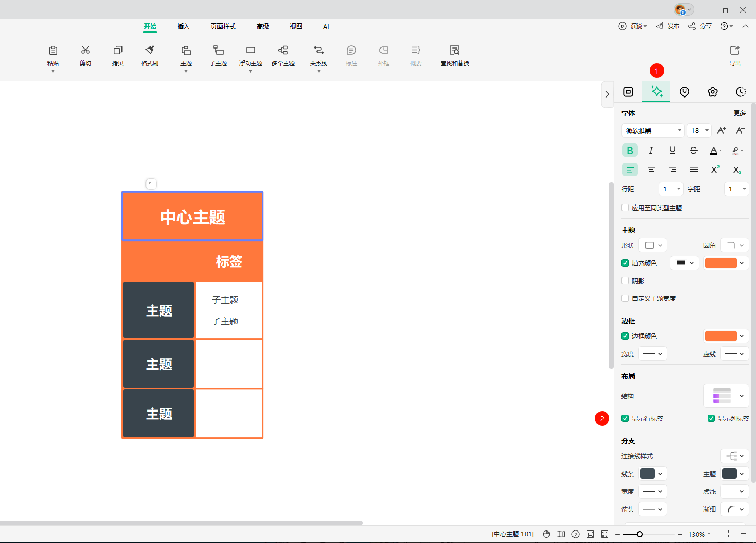This screenshot has height=543, width=756.
Task: Open the 连接线样式 connector style dropdown
Action: coord(735,456)
